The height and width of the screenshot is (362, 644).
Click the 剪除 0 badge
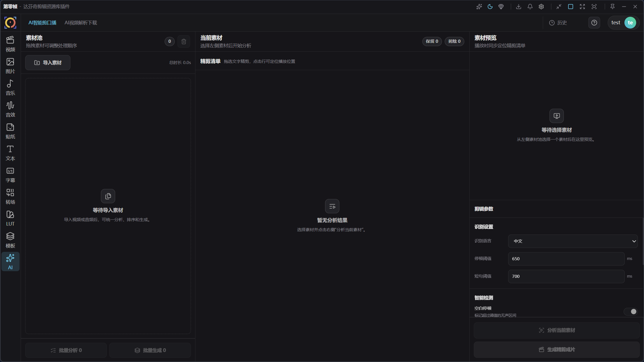coord(454,41)
